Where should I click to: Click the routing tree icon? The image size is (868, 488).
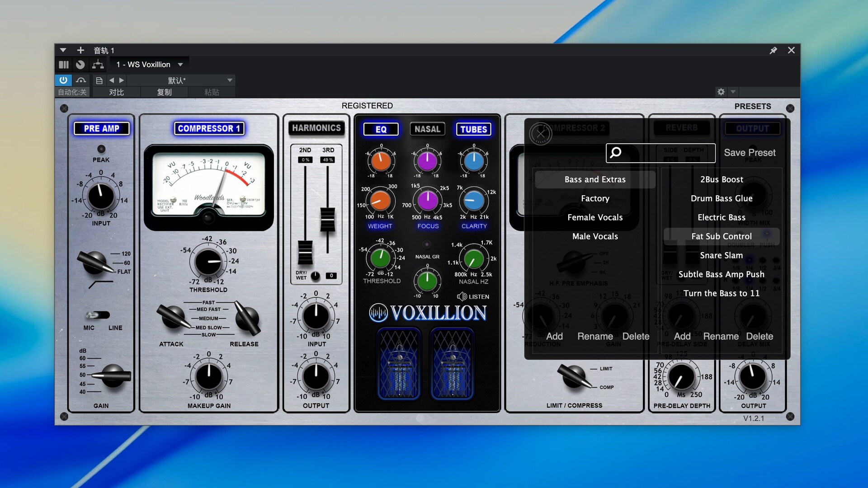click(98, 65)
